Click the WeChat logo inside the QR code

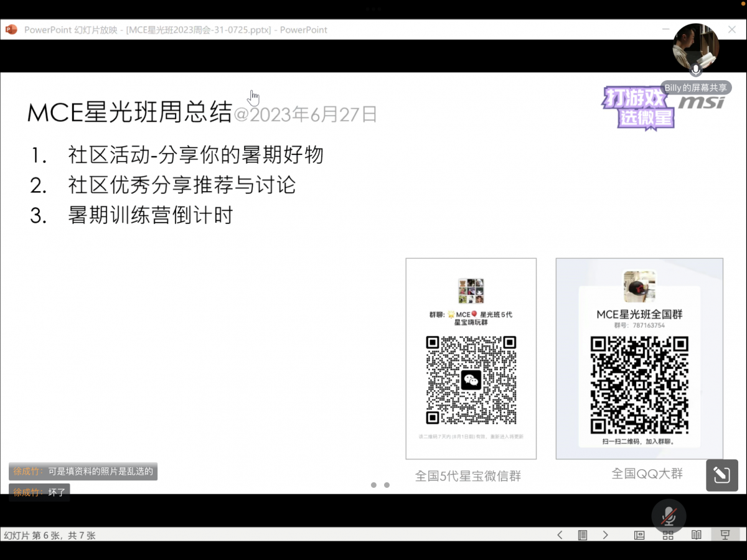point(471,380)
